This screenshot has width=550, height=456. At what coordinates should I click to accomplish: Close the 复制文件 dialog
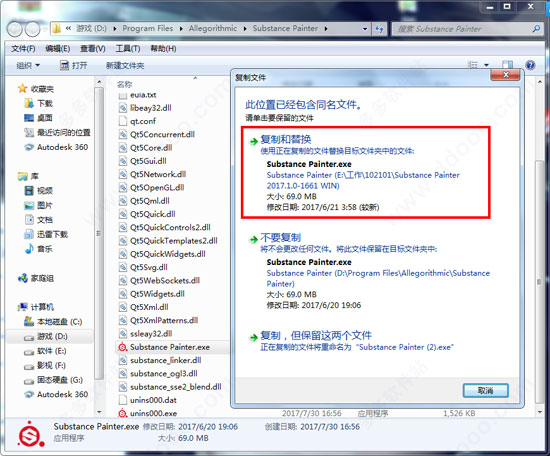click(505, 75)
